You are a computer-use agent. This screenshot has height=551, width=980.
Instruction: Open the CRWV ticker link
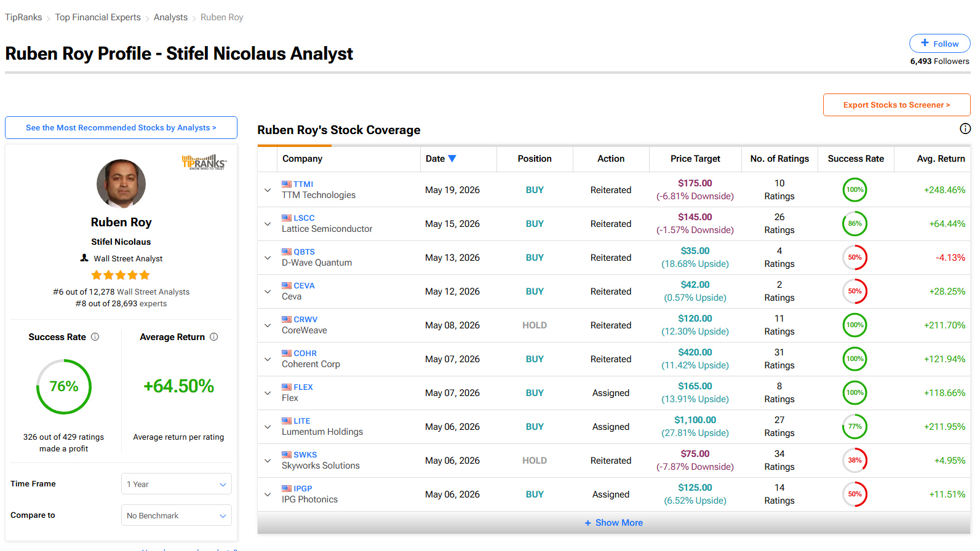306,319
